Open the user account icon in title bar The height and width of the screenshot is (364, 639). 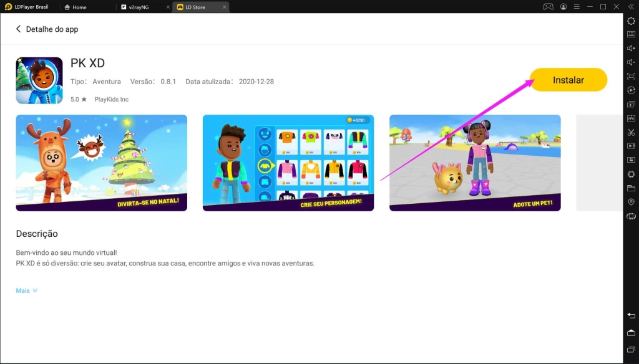[x=563, y=7]
